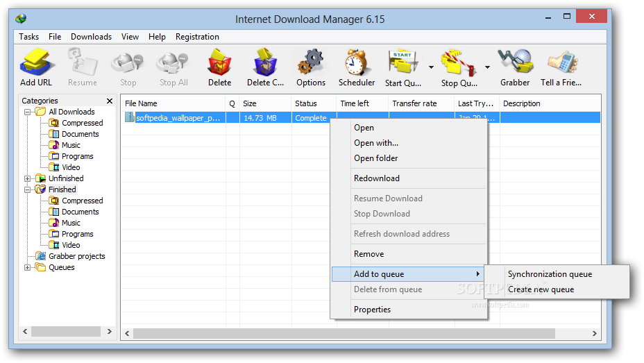Open the Scheduler clock icon
The height and width of the screenshot is (363, 644).
[357, 62]
